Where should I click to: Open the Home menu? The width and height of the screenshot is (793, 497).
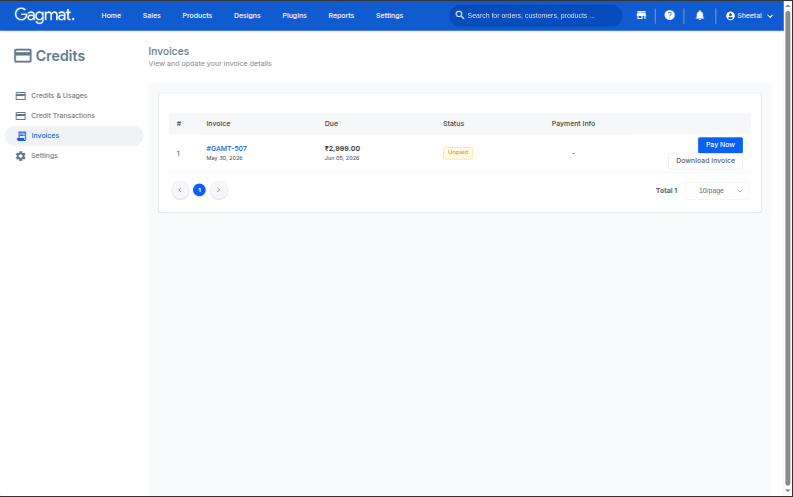(111, 16)
